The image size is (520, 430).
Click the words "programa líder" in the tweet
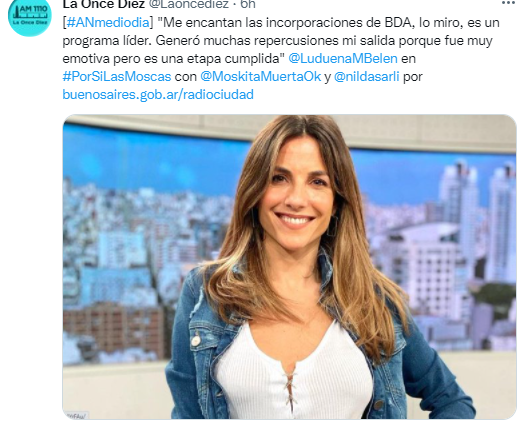(x=107, y=41)
